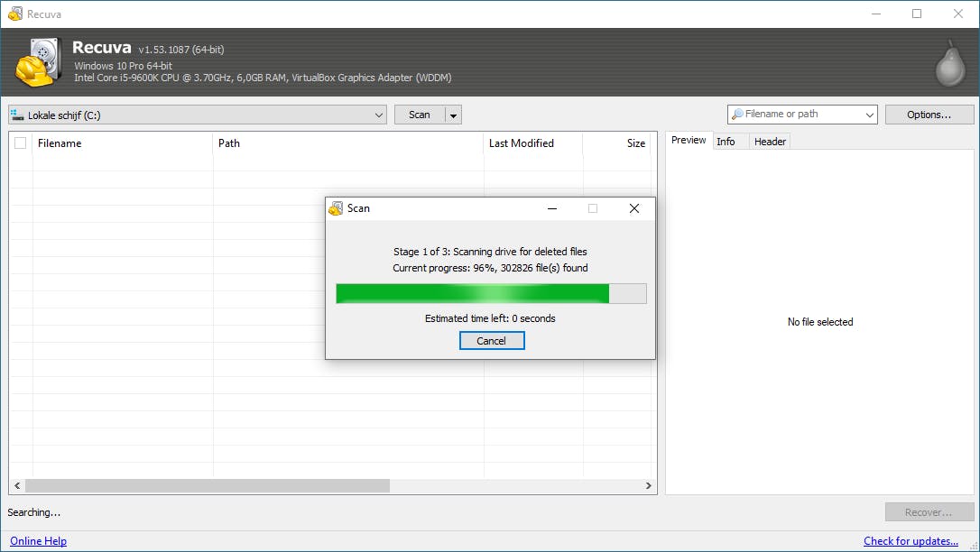The image size is (980, 552).
Task: Click the 'Stage 1 of 3' status text
Action: point(490,252)
